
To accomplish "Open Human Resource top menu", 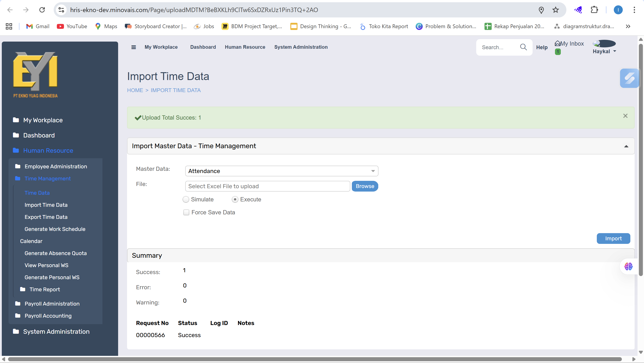I will pyautogui.click(x=245, y=47).
